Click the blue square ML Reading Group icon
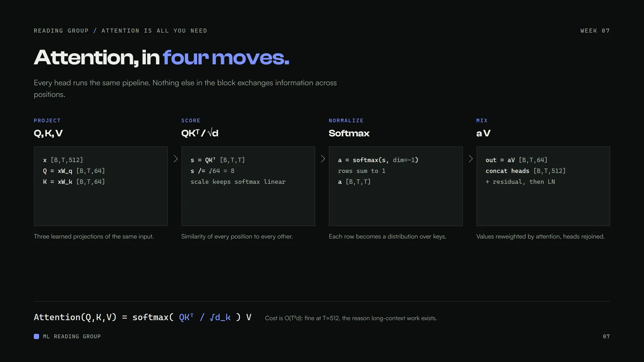Screen dimensions: 644x362 pyautogui.click(x=36, y=336)
